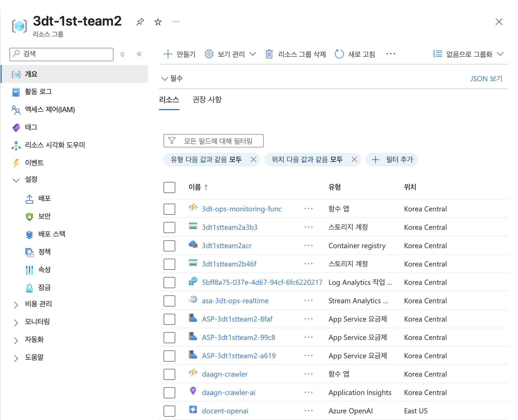Viewport: 518px width, 420px height.
Task: Refresh the list with 새로 고침
Action: 355,54
